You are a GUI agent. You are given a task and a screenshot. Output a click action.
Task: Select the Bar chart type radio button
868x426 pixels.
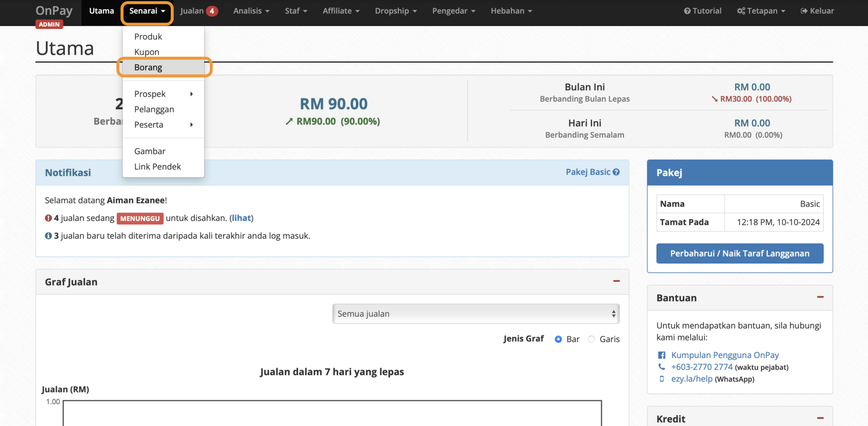click(x=558, y=339)
